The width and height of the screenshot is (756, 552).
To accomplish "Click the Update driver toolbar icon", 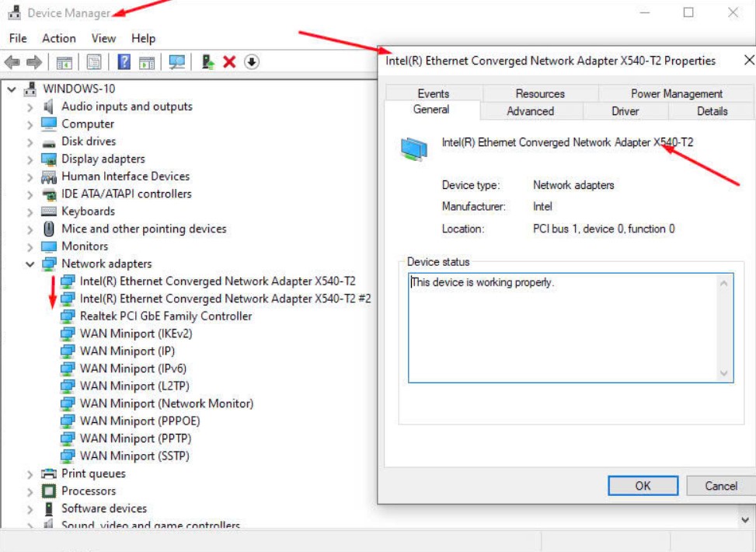I will 207,61.
